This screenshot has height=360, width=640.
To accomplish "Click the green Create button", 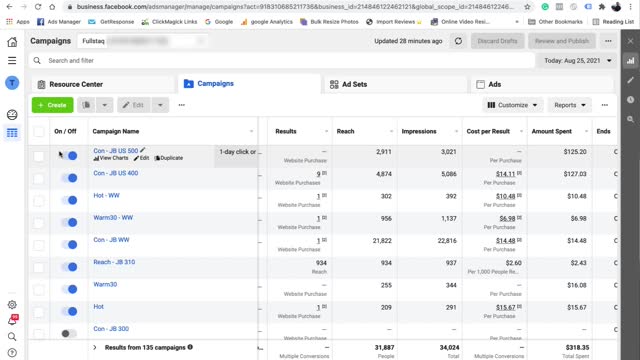I will pos(52,105).
